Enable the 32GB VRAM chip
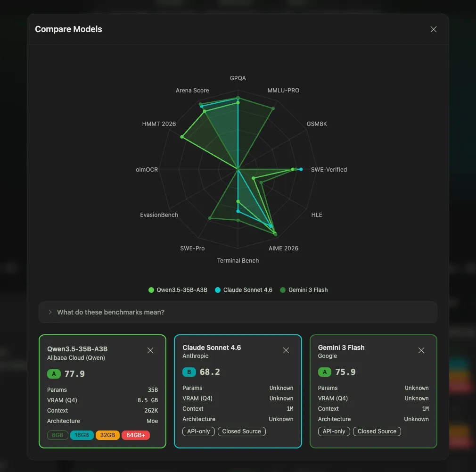Image resolution: width=476 pixels, height=472 pixels. pyautogui.click(x=107, y=435)
